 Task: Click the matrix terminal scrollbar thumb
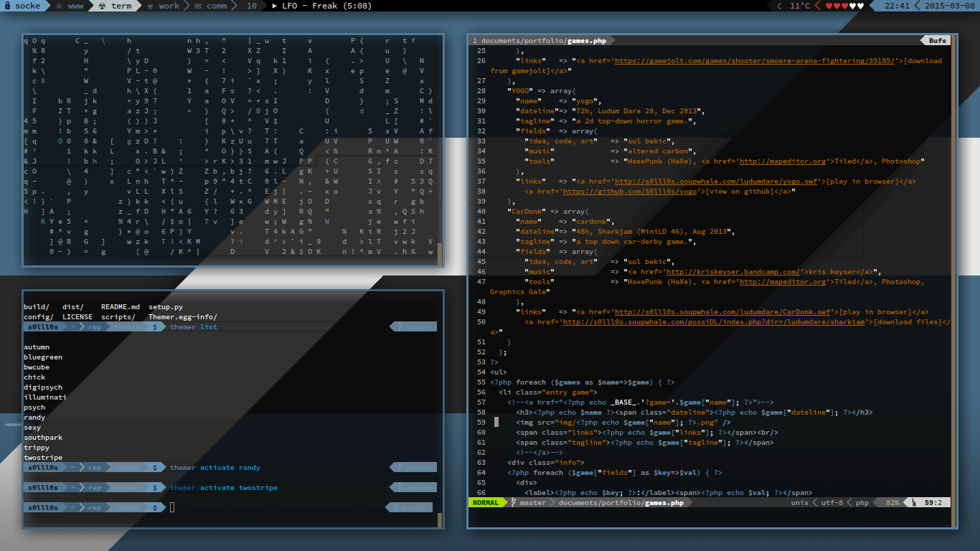click(x=440, y=253)
